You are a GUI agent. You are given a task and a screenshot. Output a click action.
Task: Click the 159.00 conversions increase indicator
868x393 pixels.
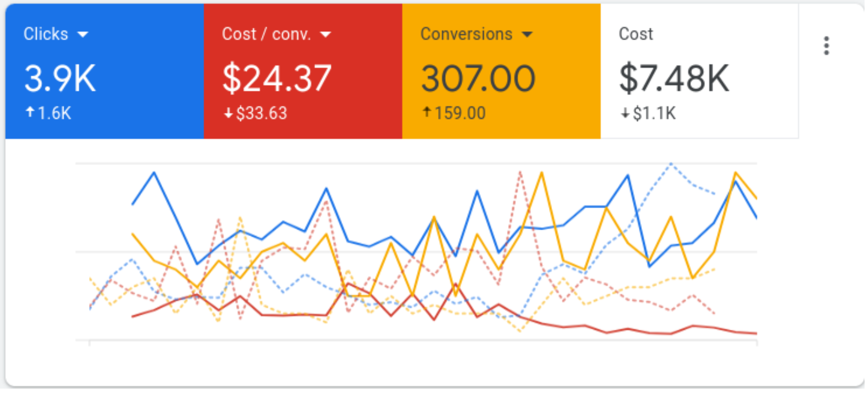[454, 113]
